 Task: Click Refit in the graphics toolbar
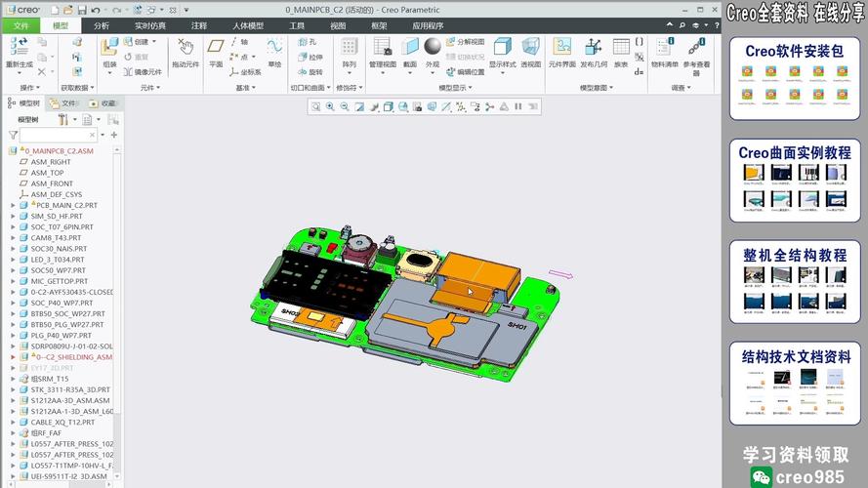tap(315, 106)
